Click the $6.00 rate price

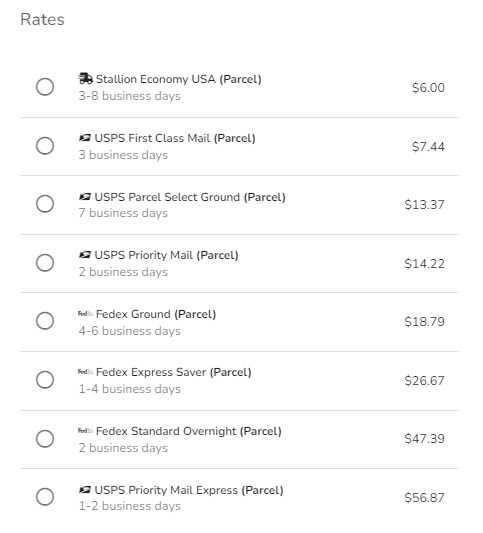pyautogui.click(x=428, y=88)
